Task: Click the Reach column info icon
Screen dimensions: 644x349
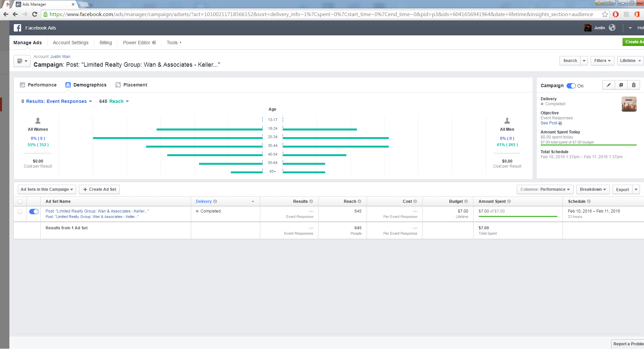Action: click(x=359, y=201)
